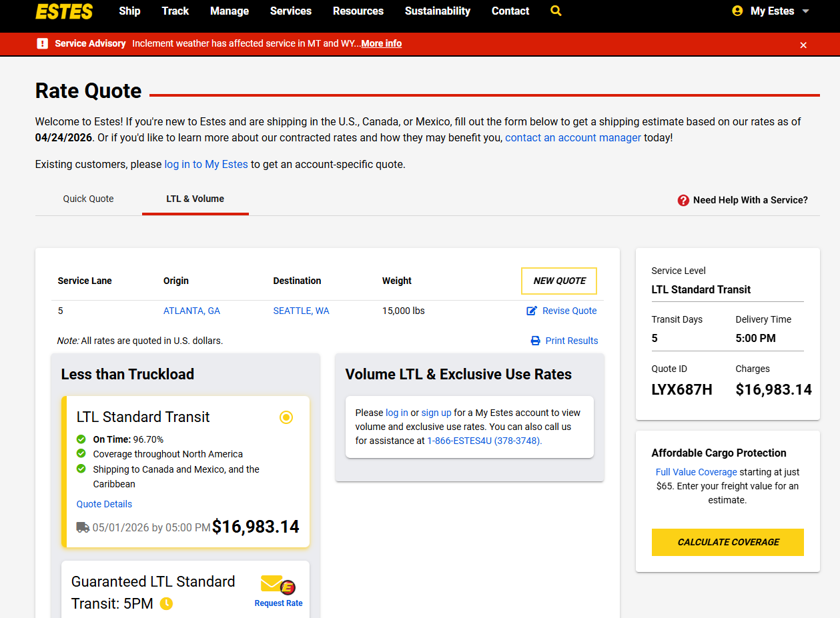This screenshot has height=618, width=840.
Task: Click the green check beside Coverage throughout North America
Action: tap(81, 454)
